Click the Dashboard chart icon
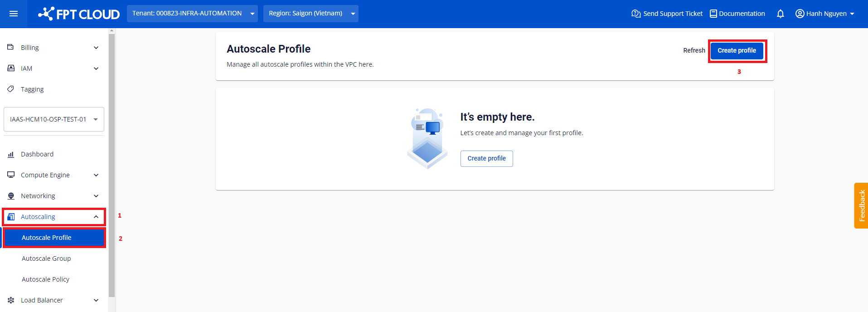The height and width of the screenshot is (312, 868). [11, 154]
